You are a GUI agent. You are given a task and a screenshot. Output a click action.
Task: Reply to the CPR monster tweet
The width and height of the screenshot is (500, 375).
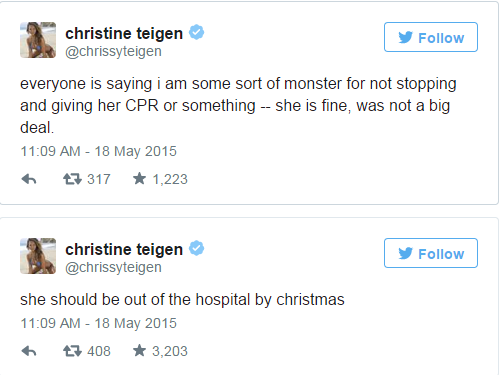(29, 179)
